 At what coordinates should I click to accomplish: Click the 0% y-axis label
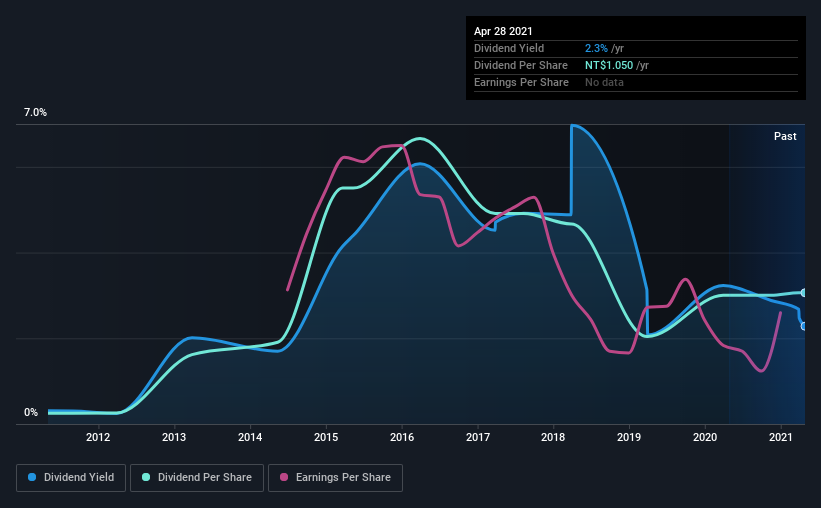point(31,413)
